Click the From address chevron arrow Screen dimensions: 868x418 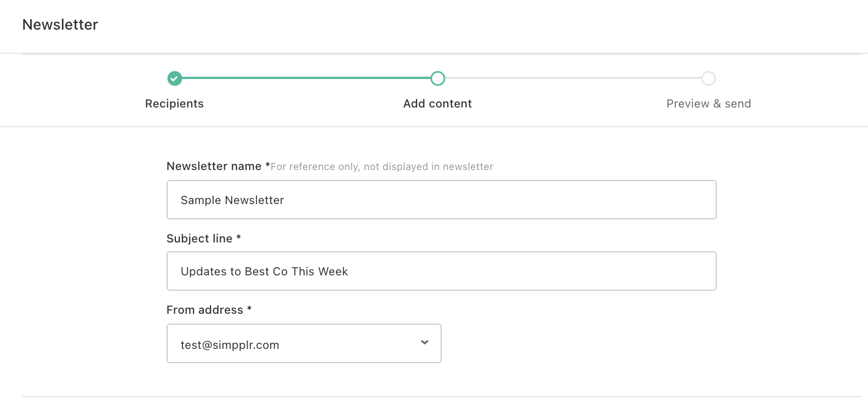(425, 342)
